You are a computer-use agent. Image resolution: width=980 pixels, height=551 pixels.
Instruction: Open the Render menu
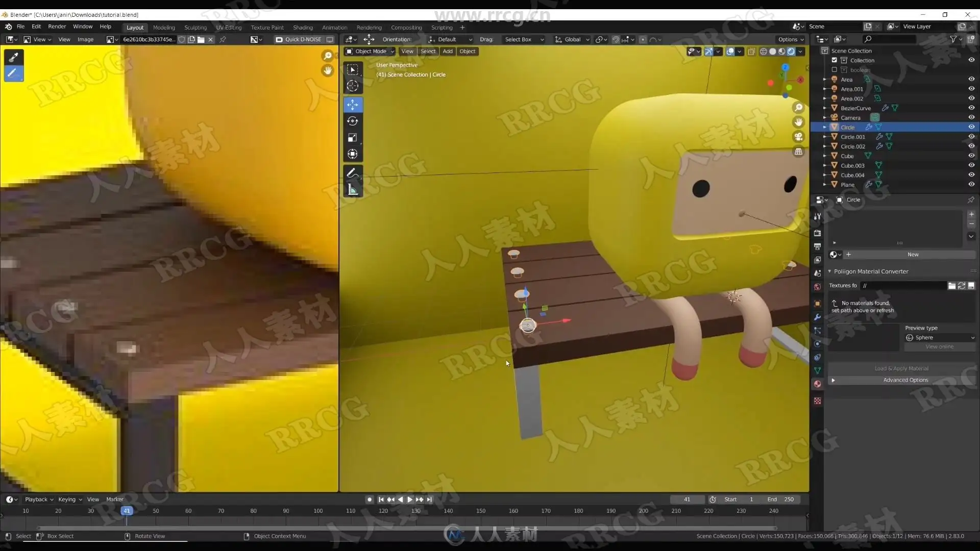pyautogui.click(x=57, y=27)
